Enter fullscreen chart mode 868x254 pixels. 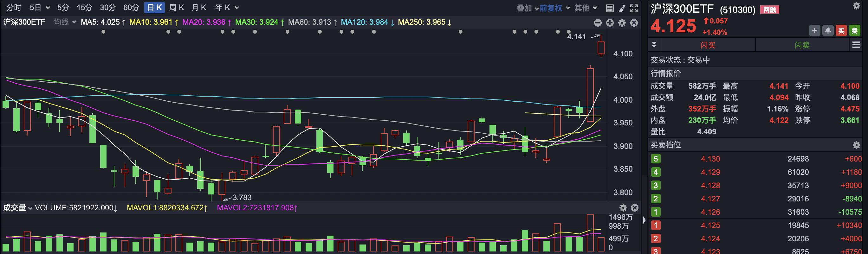click(634, 8)
